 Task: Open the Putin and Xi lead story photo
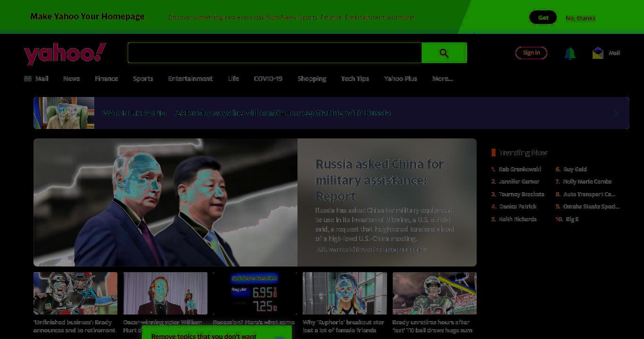[165, 202]
